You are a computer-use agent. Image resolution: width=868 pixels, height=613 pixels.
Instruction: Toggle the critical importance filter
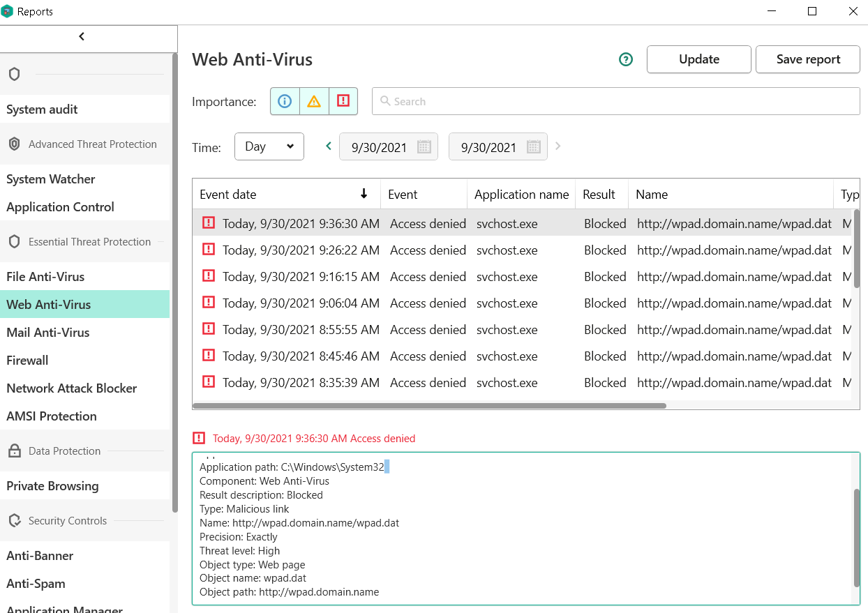tap(343, 101)
